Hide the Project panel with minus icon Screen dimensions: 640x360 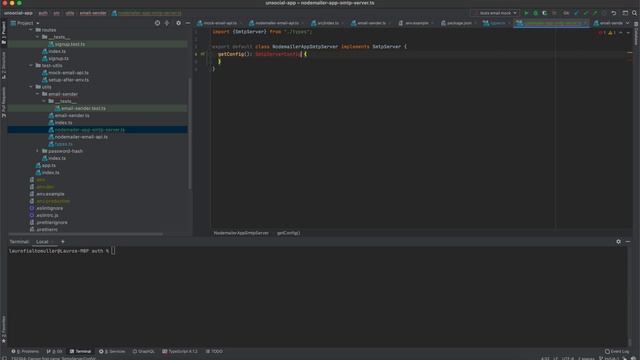[188, 23]
